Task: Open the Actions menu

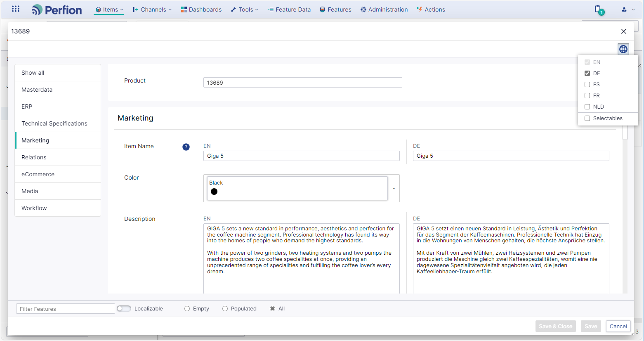Action: [431, 9]
